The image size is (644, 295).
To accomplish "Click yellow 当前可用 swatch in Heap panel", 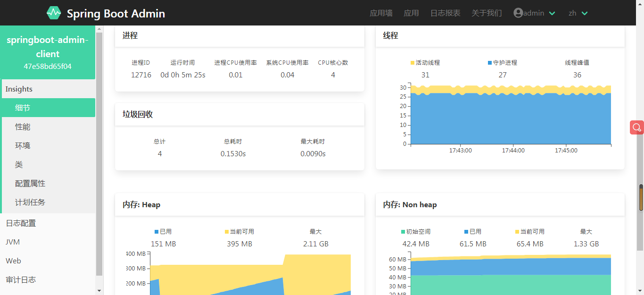I will [x=227, y=232].
